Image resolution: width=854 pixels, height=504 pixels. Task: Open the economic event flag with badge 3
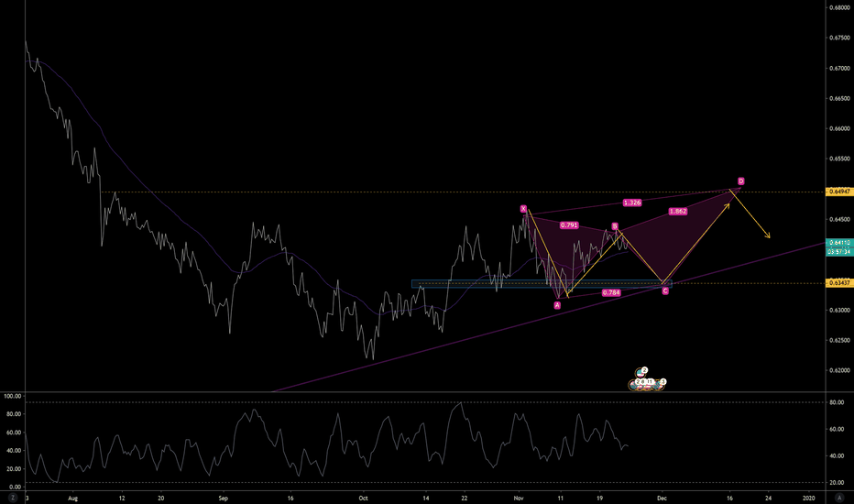coord(662,381)
